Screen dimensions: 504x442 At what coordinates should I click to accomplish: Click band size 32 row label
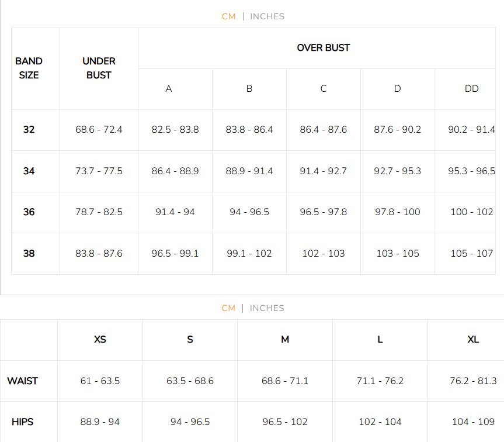pyautogui.click(x=29, y=130)
